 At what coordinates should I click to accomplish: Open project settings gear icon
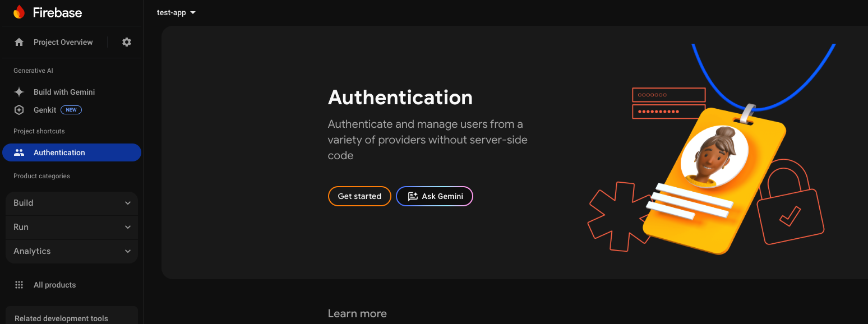(x=127, y=42)
